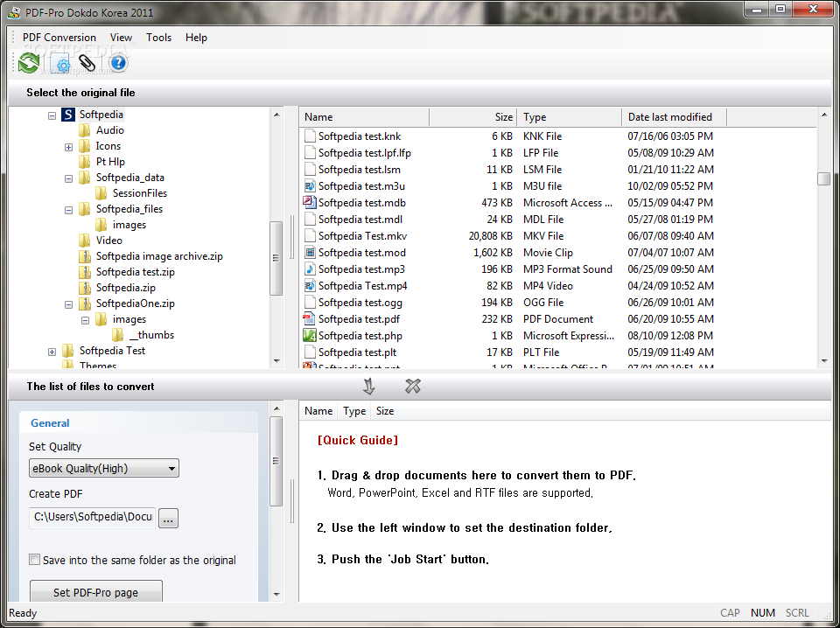Open the View menu

point(121,38)
